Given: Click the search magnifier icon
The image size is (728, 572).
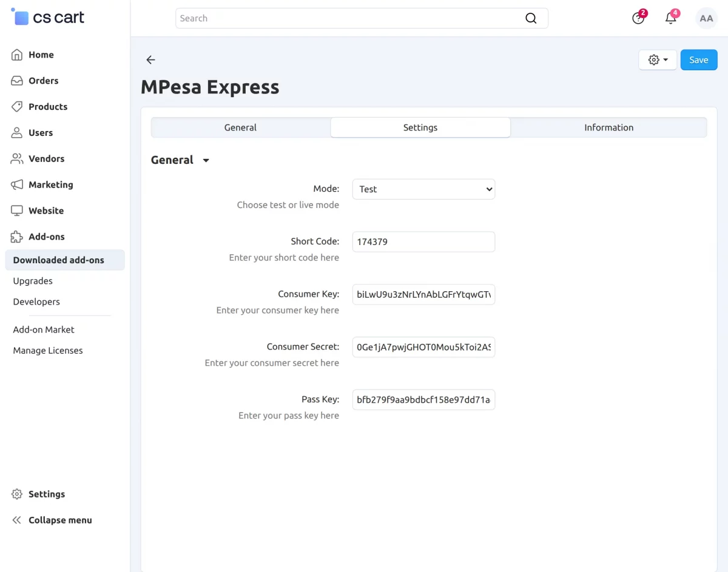Looking at the screenshot, I should tap(531, 18).
